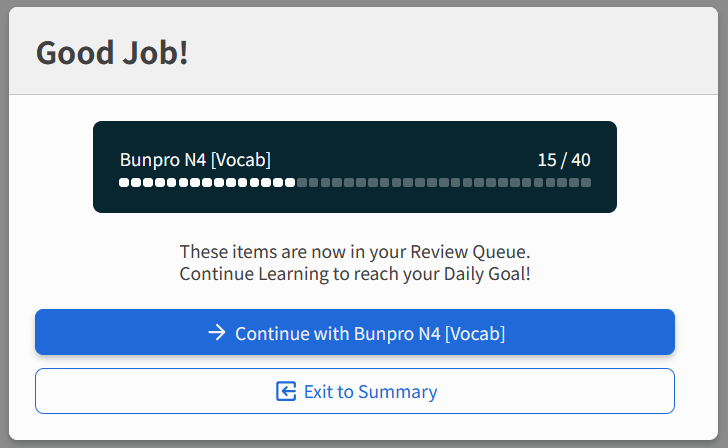Select the Bunpro N4 [Vocab] label in the progress card
This screenshot has height=448, width=728.
click(195, 160)
